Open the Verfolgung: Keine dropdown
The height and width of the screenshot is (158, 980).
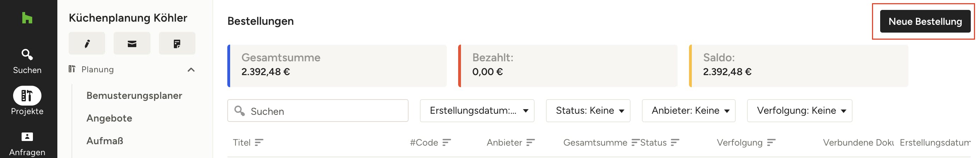[799, 111]
